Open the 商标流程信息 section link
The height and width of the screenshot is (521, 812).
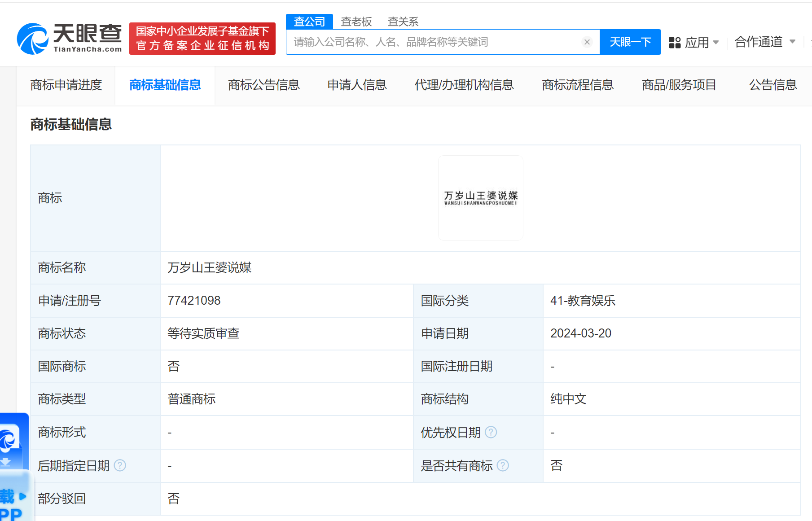(x=578, y=85)
